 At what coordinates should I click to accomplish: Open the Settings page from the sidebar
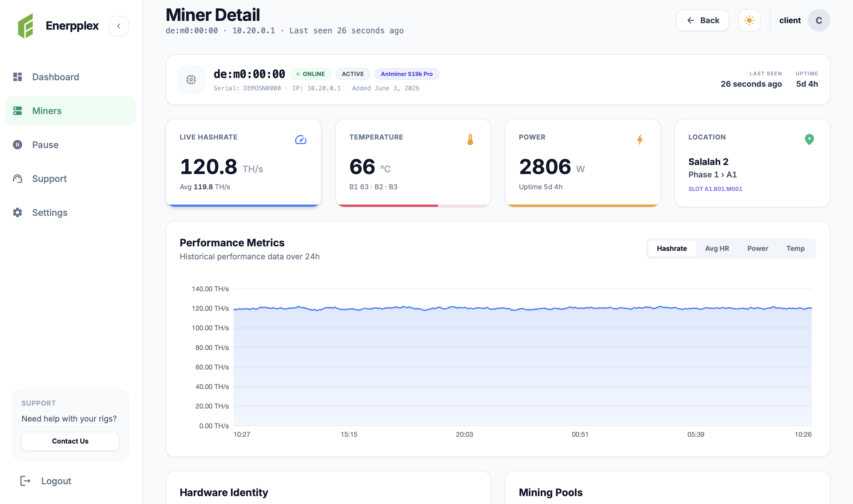(70, 213)
